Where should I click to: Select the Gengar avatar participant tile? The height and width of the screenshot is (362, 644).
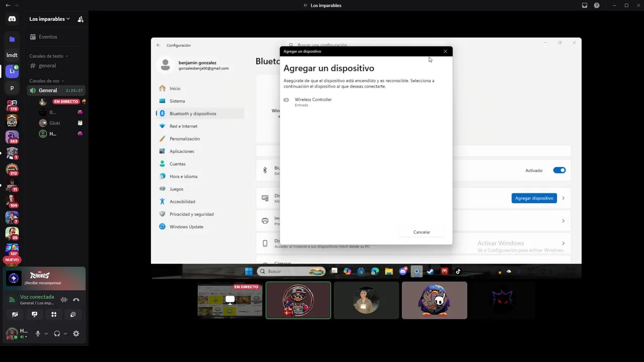click(502, 300)
